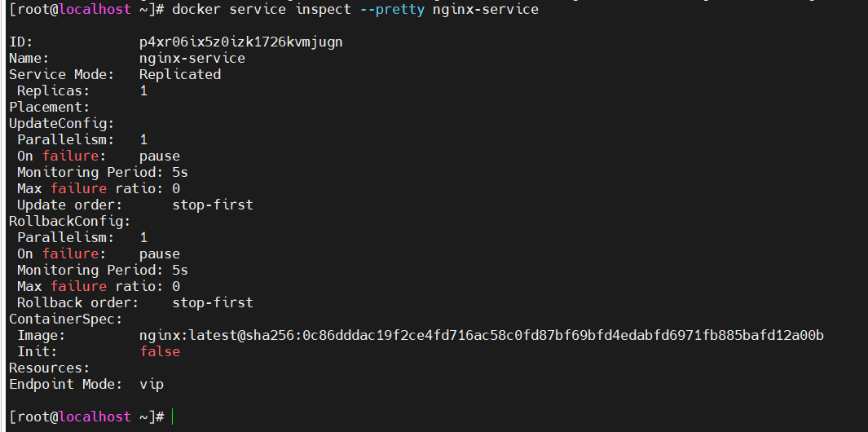Click the vip endpoint mode value
The width and height of the screenshot is (868, 432).
click(151, 384)
